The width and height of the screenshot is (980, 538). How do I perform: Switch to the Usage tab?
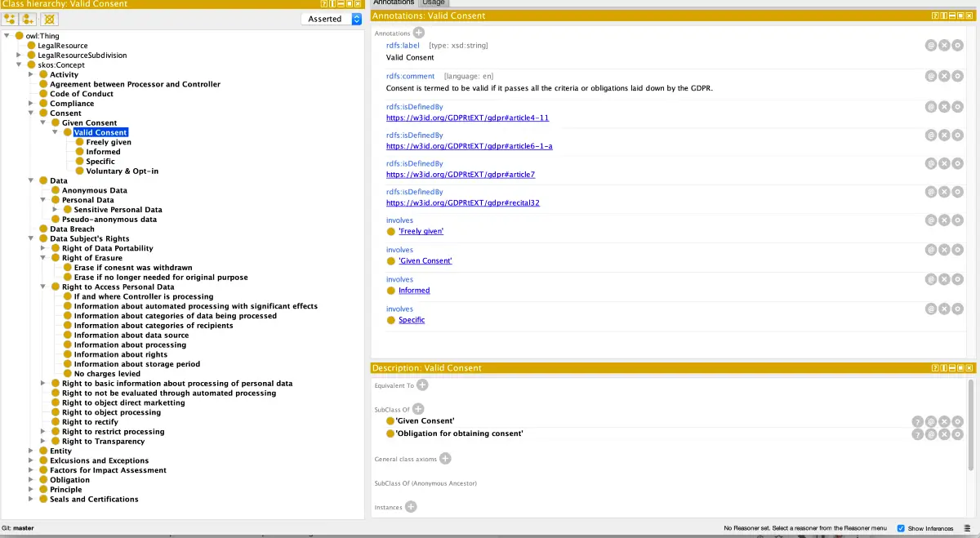click(434, 3)
